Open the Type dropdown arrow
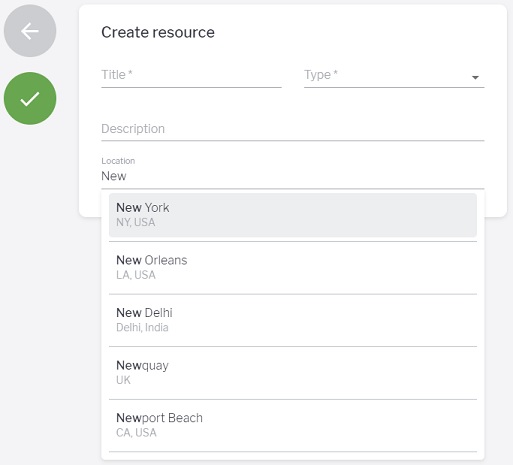Screen dimensions: 513x465 coord(475,77)
